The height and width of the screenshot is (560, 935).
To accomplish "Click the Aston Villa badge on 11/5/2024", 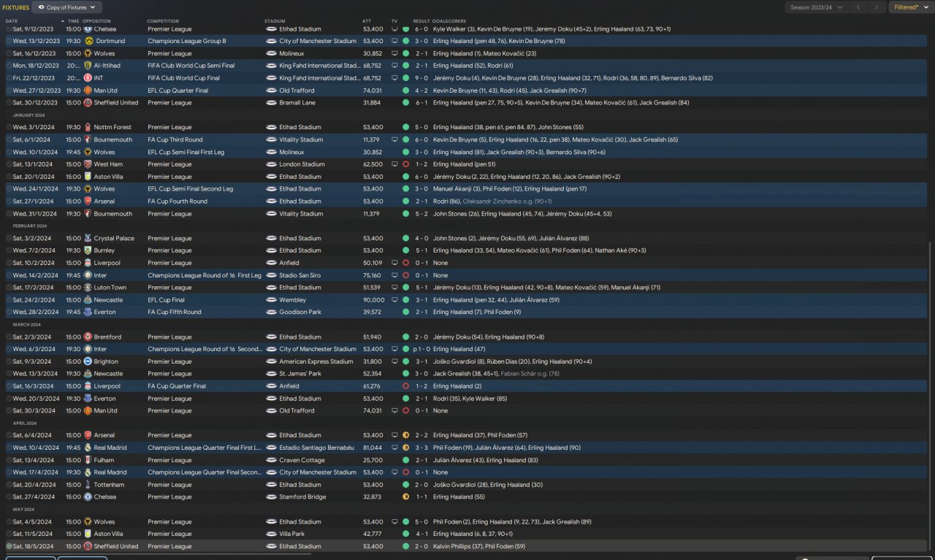I will click(x=88, y=534).
